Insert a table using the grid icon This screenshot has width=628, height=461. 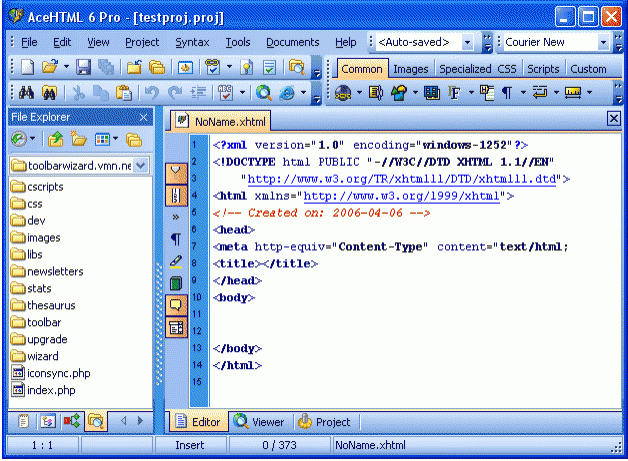pos(432,93)
